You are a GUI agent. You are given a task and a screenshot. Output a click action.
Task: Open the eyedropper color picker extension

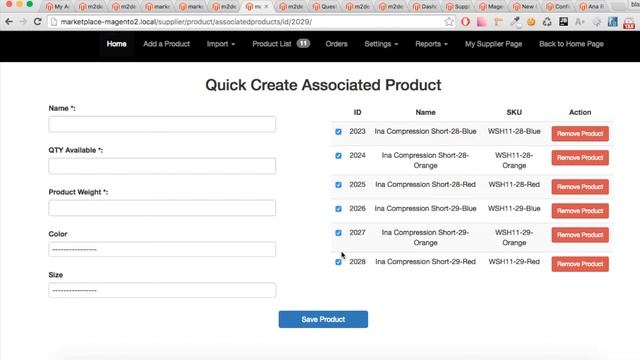[x=515, y=22]
